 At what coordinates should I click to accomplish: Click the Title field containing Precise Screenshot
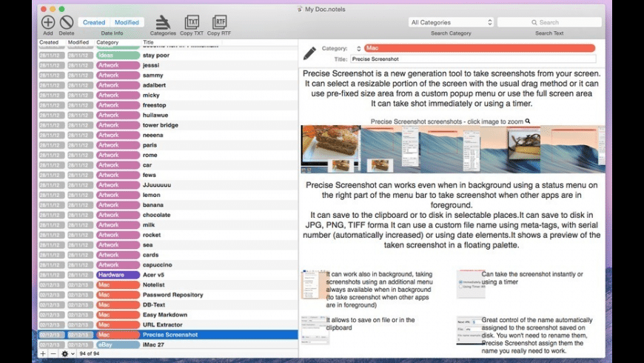(x=472, y=59)
